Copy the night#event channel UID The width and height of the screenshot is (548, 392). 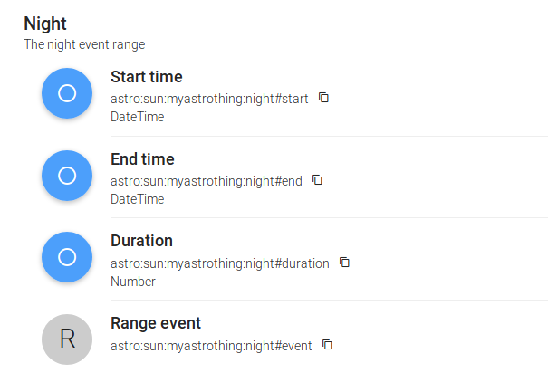[328, 345]
